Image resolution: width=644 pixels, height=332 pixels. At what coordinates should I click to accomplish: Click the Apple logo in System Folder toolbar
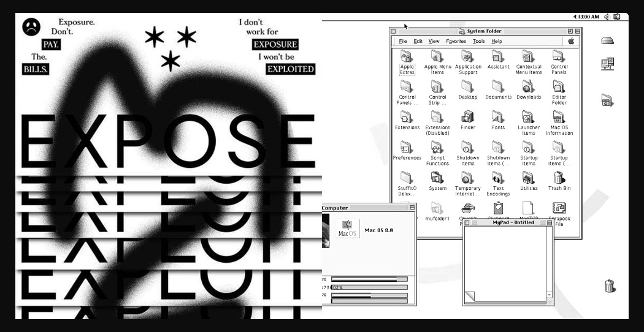(x=571, y=41)
